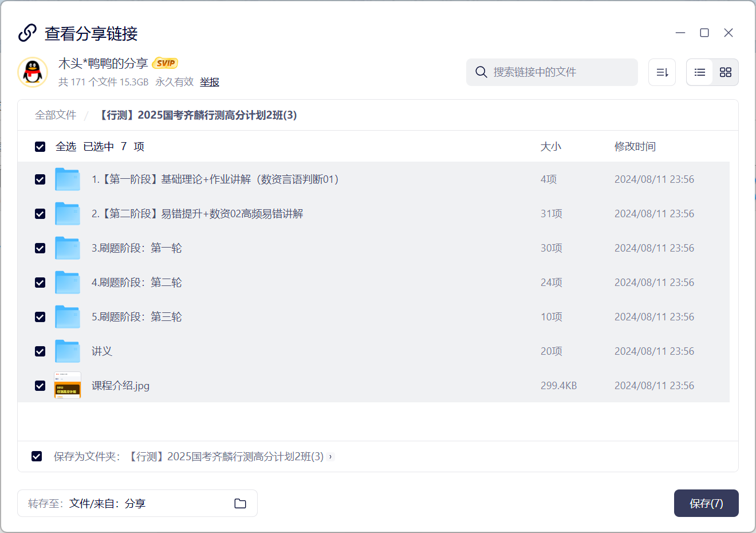Click the 保存(7) button

(706, 503)
